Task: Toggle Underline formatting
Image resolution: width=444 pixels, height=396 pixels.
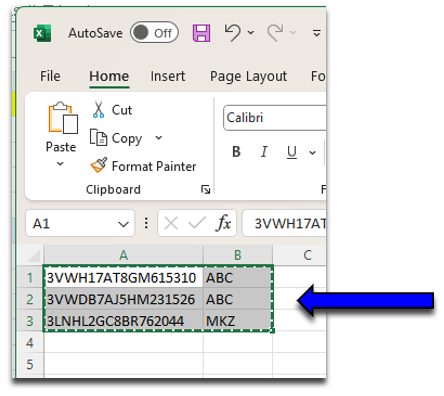Action: pyautogui.click(x=292, y=152)
